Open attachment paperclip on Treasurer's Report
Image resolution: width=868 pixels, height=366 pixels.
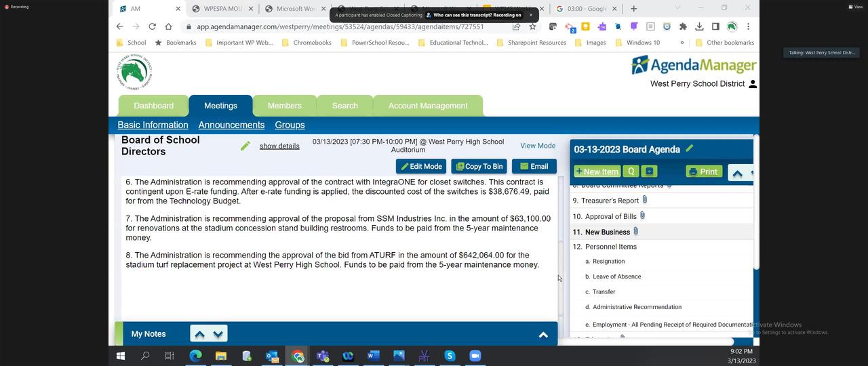click(645, 200)
